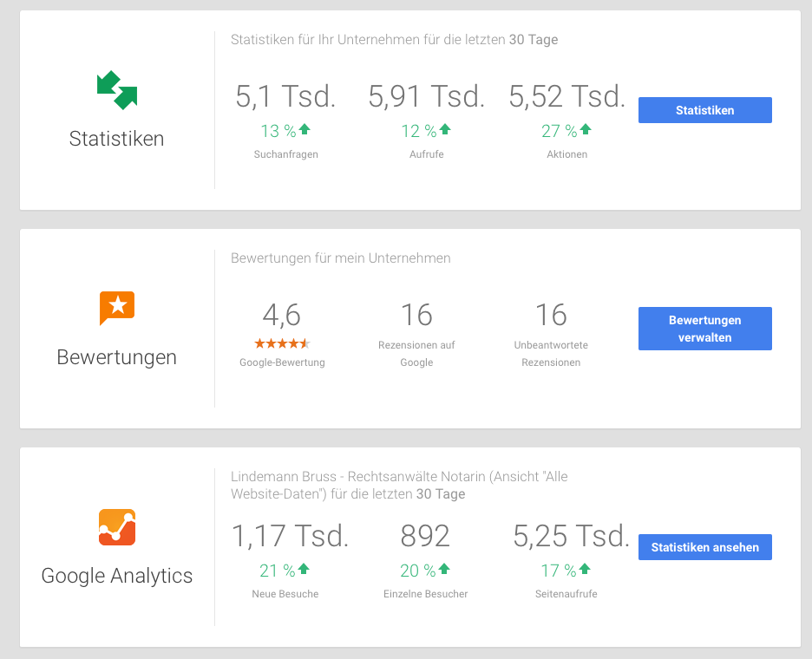This screenshot has height=659, width=812.
Task: Click the Statistiken ansehen button
Action: (704, 547)
